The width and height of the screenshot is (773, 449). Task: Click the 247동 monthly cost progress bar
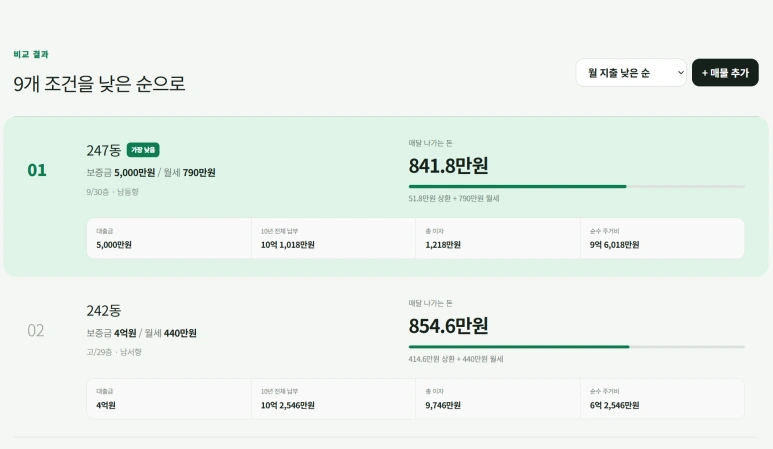(x=576, y=186)
